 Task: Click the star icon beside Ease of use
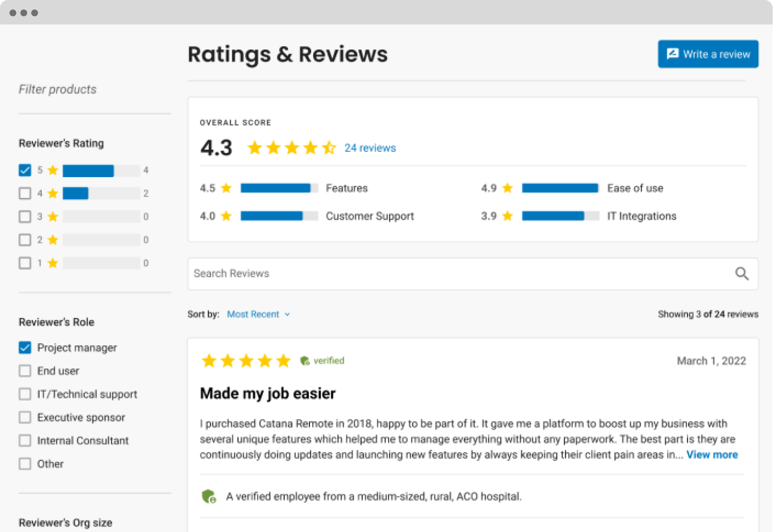[508, 188]
